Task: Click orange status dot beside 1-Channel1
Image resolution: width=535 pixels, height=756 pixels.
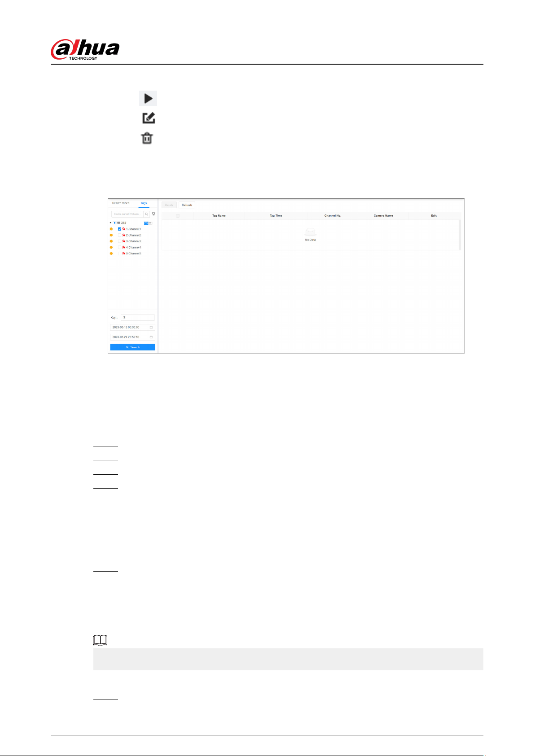Action: pyautogui.click(x=111, y=229)
